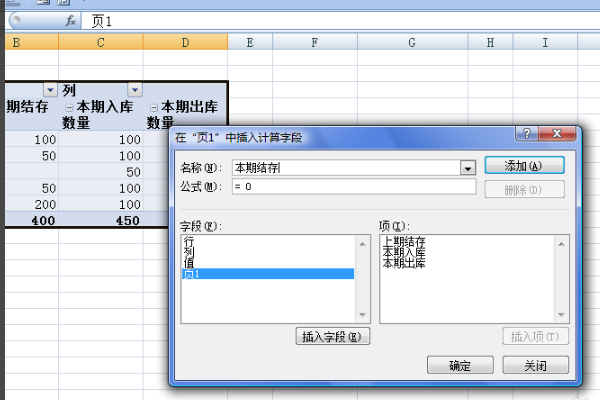Click the total cell 400

[x=32, y=220]
